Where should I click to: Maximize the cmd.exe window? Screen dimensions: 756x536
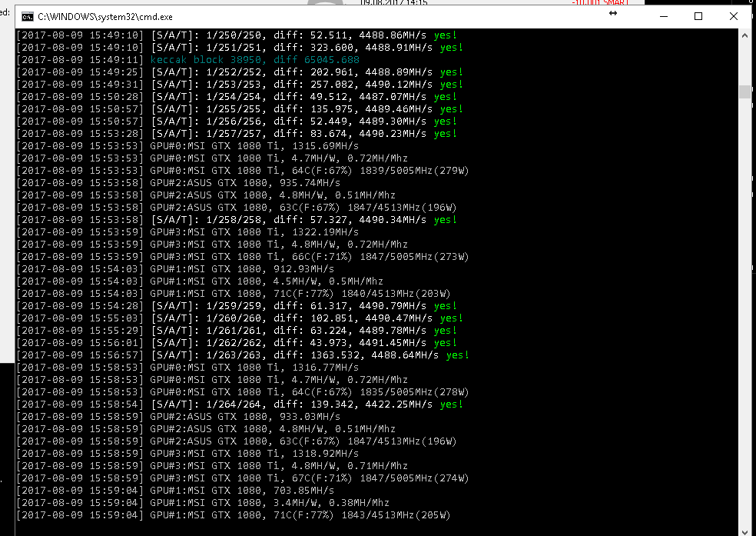click(x=698, y=16)
